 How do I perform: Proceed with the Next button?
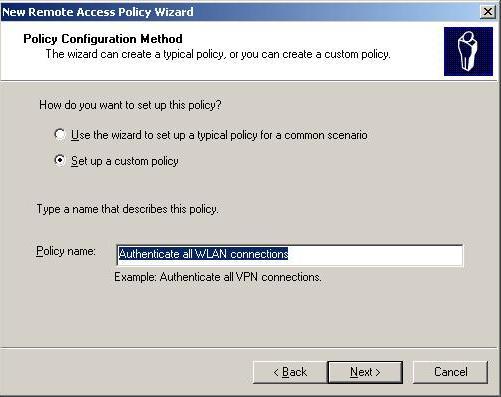[x=365, y=372]
